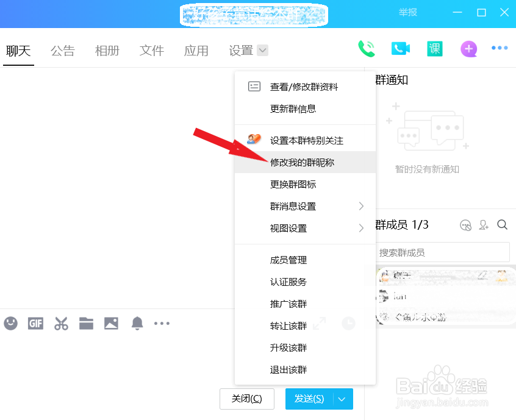Click the 举报 report link in the title bar
This screenshot has width=516, height=420.
407,12
